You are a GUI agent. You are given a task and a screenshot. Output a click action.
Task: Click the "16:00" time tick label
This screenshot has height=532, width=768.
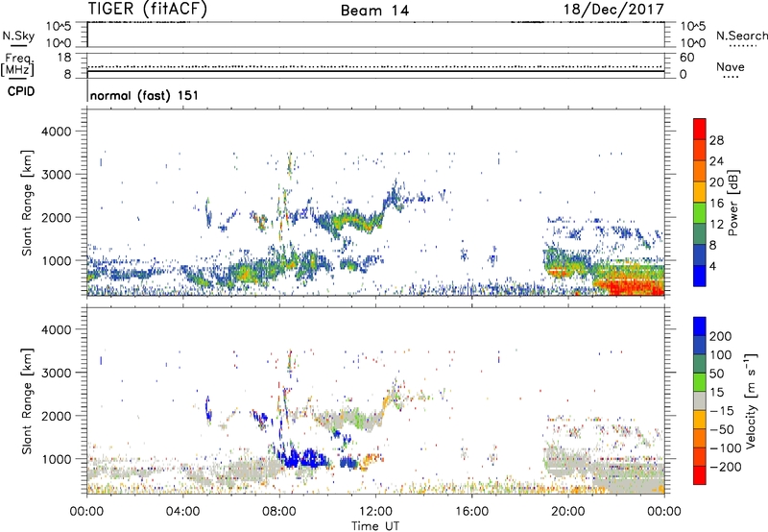[x=471, y=512]
